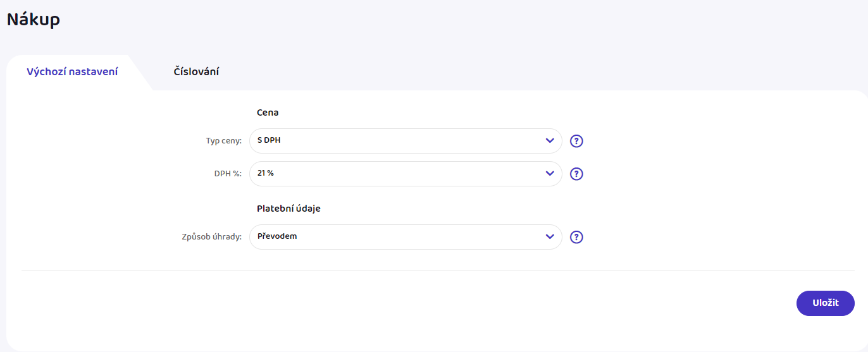Viewport: 868px width, 352px height.
Task: Click the DPH % label
Action: click(228, 174)
